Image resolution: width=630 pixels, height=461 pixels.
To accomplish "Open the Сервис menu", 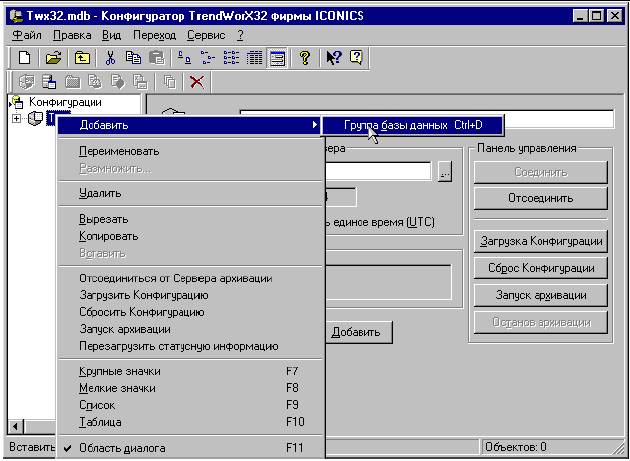I will [206, 35].
